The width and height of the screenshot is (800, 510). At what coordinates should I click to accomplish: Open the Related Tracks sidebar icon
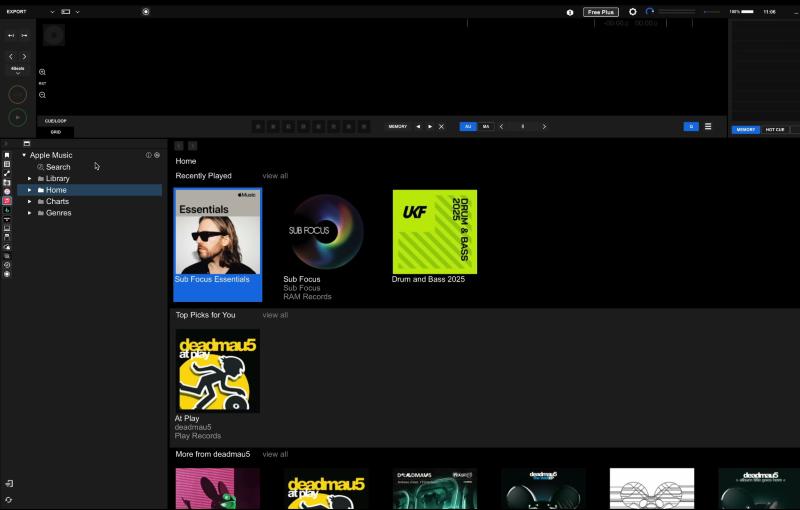pos(7,173)
